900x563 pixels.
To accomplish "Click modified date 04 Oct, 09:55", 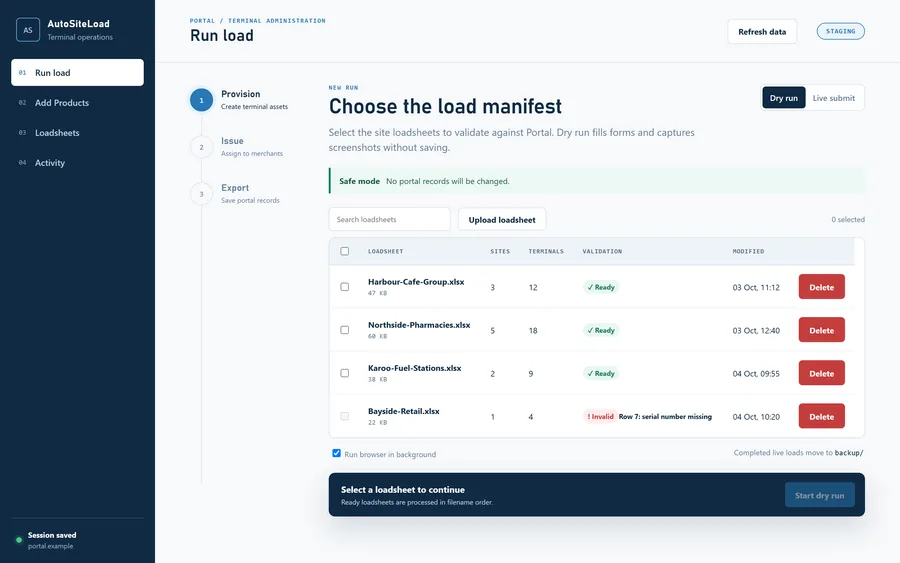I will point(756,374).
